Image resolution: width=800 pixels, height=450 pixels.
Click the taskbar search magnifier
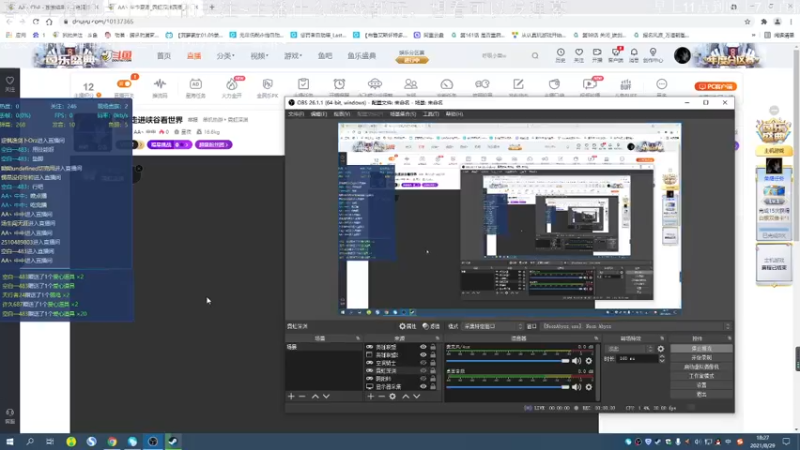click(30, 441)
